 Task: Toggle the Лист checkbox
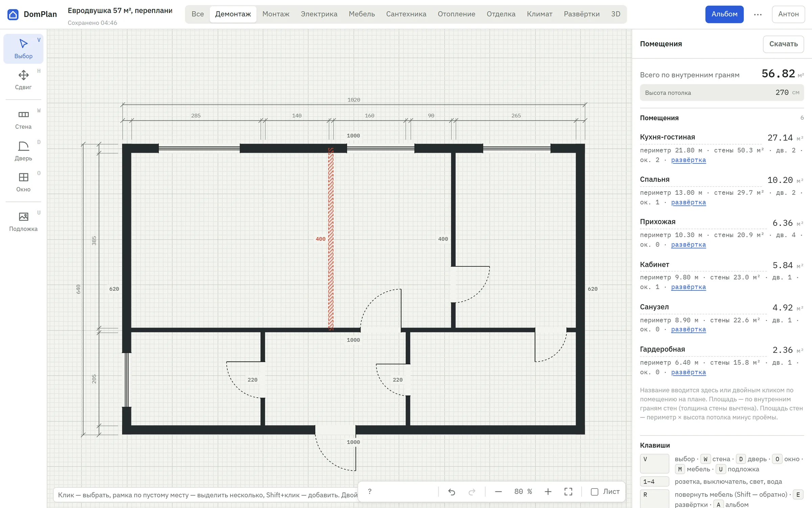[594, 492]
